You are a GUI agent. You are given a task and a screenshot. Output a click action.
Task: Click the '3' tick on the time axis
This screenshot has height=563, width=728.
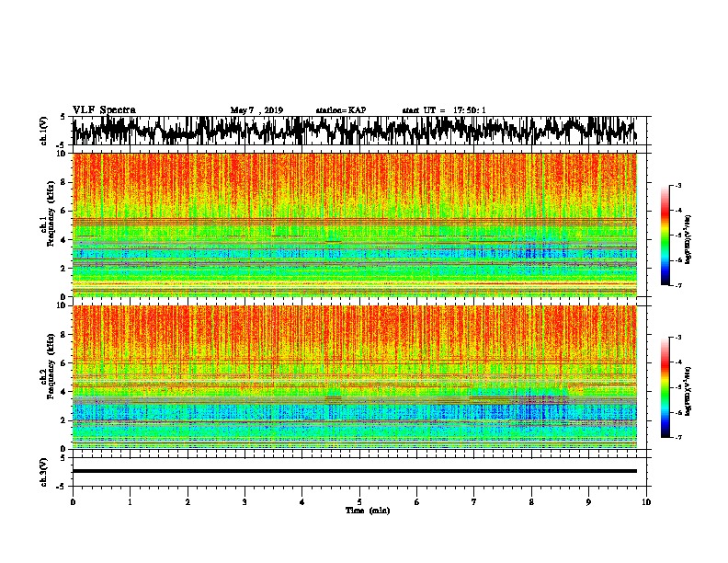(245, 502)
